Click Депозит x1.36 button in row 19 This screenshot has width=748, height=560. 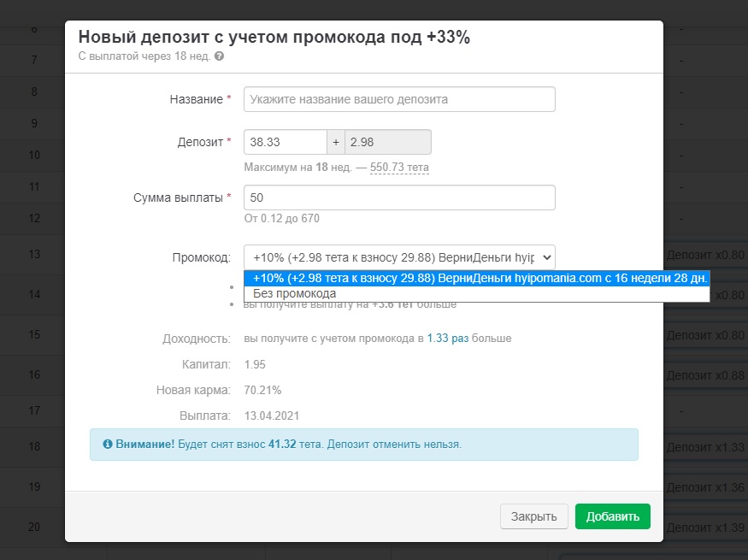(x=704, y=487)
